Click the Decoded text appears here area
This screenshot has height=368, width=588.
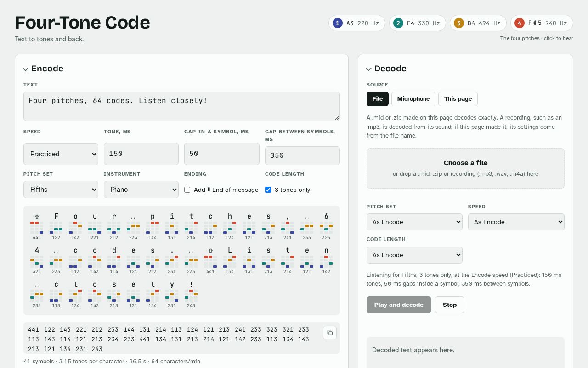pyautogui.click(x=465, y=352)
